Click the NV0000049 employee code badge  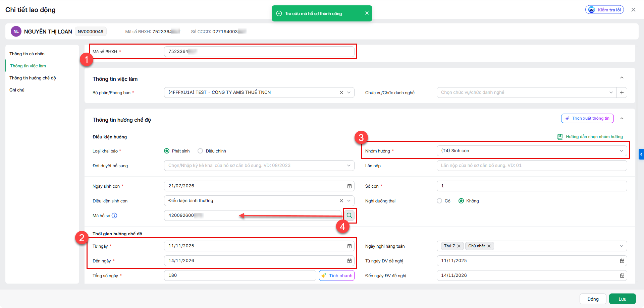[x=91, y=32]
